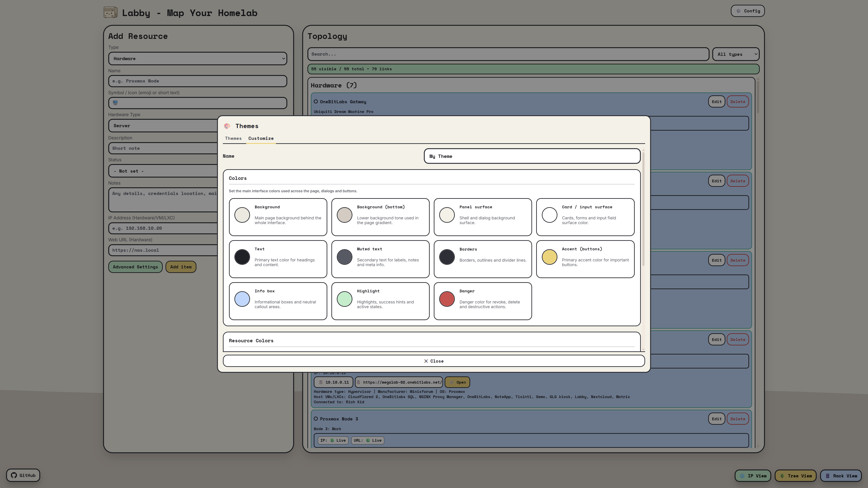Click the Labby logo icon
This screenshot has height=488, width=868.
tap(111, 12)
